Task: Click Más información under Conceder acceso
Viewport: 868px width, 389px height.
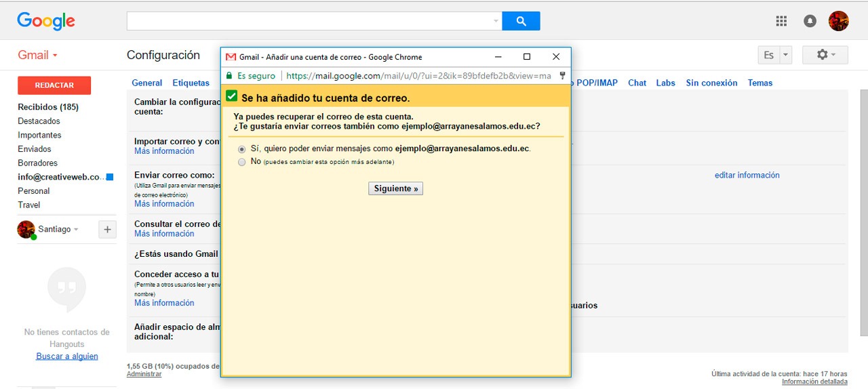Action: tap(164, 303)
